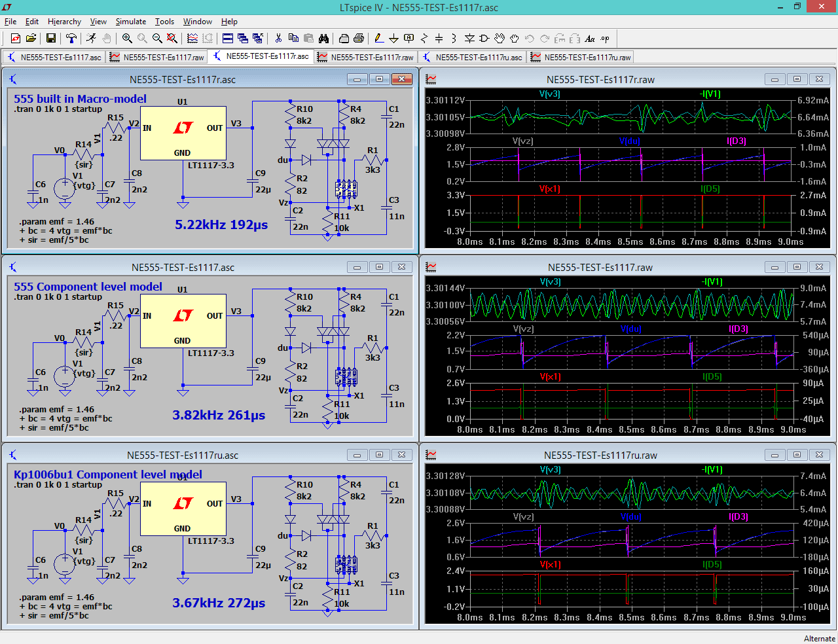Open the Control Panel hammer icon

point(73,39)
